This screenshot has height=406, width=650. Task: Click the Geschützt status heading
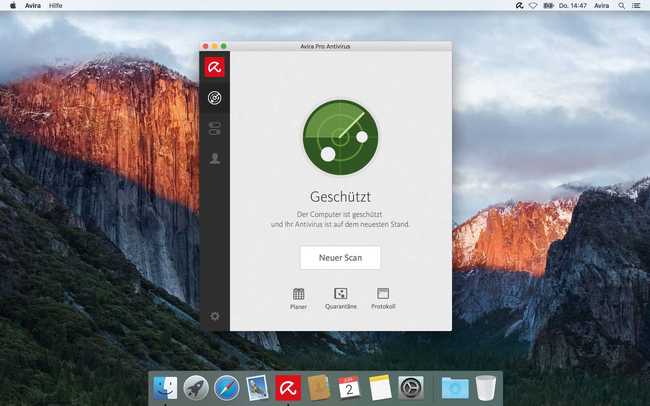click(x=340, y=197)
